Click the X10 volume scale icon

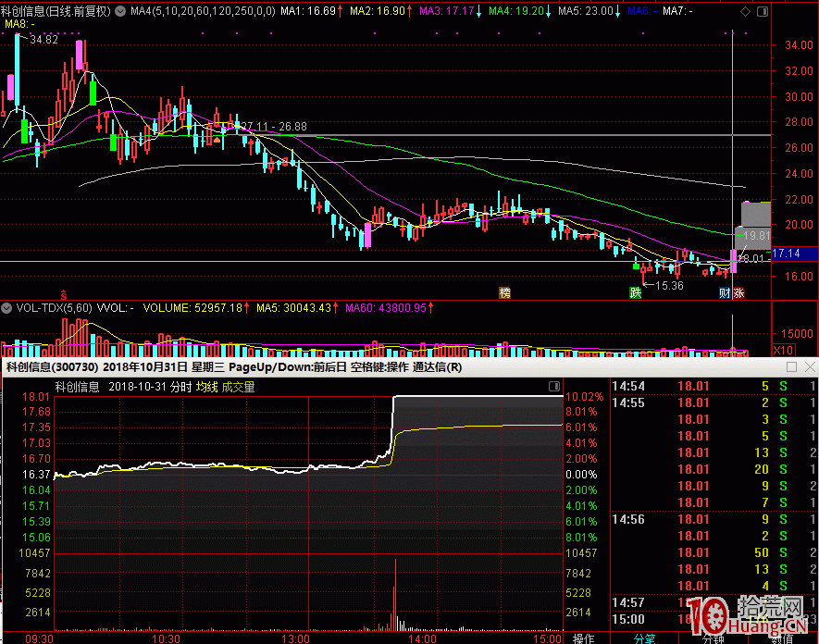tap(783, 351)
